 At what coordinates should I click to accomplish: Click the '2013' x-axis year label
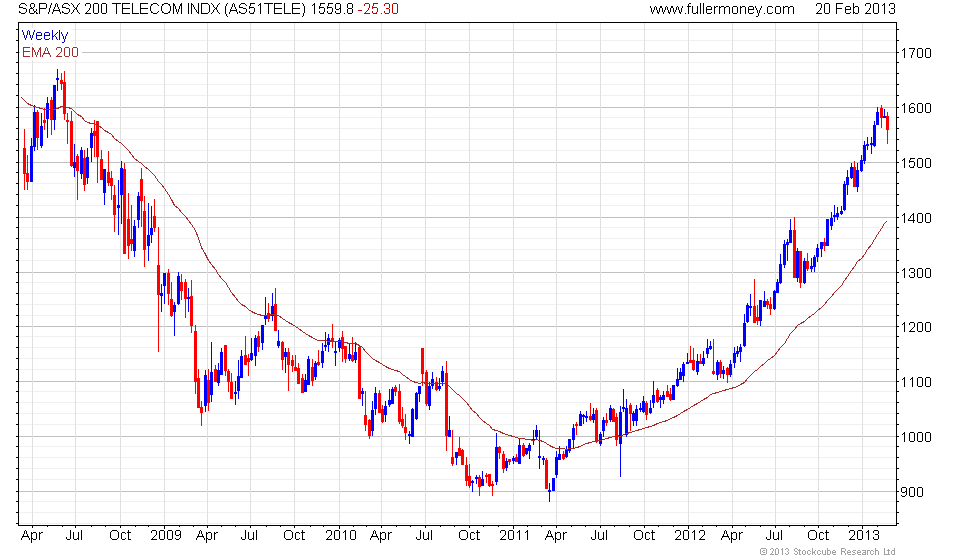pyautogui.click(x=864, y=536)
